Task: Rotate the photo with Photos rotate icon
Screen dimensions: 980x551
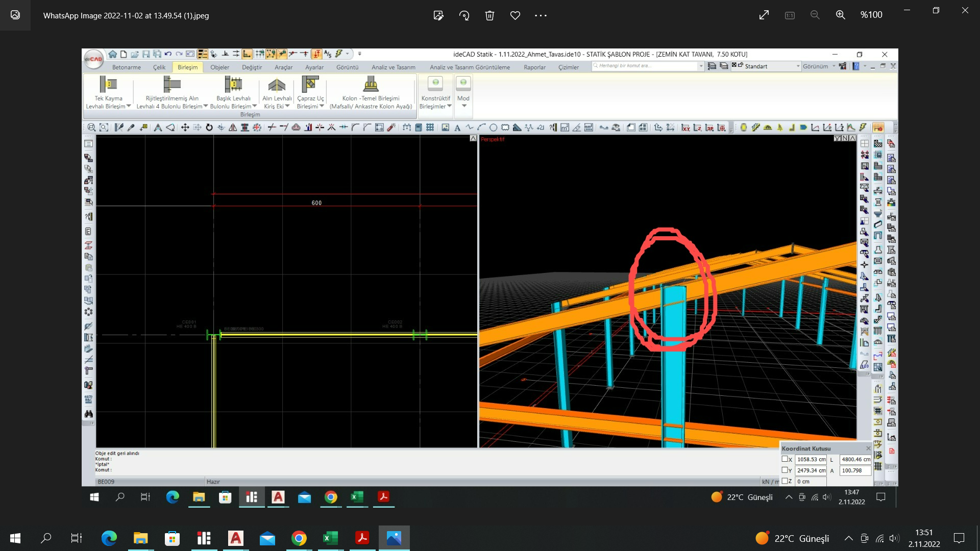Action: (464, 15)
